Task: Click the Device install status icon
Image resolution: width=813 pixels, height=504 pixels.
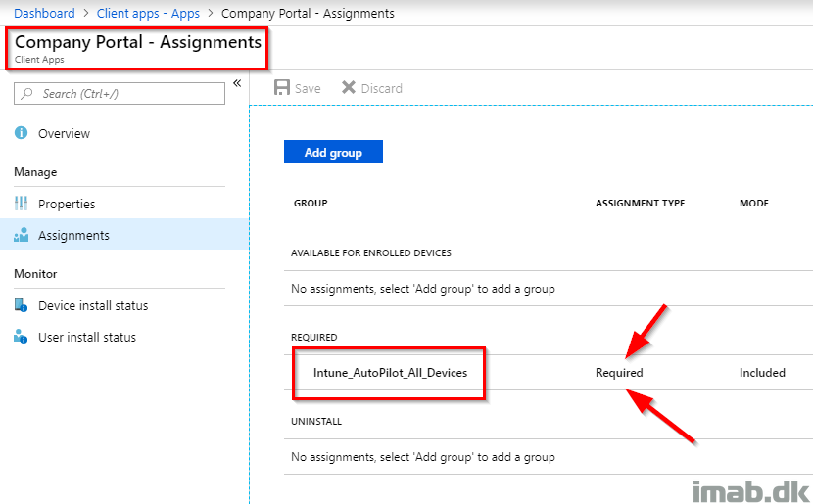Action: (x=21, y=305)
